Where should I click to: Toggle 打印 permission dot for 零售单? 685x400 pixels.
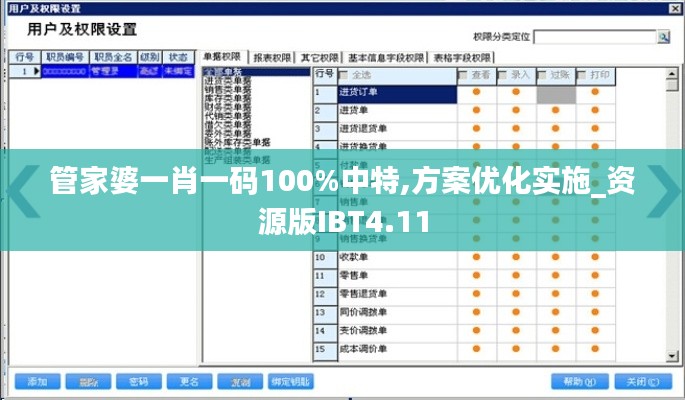point(595,276)
